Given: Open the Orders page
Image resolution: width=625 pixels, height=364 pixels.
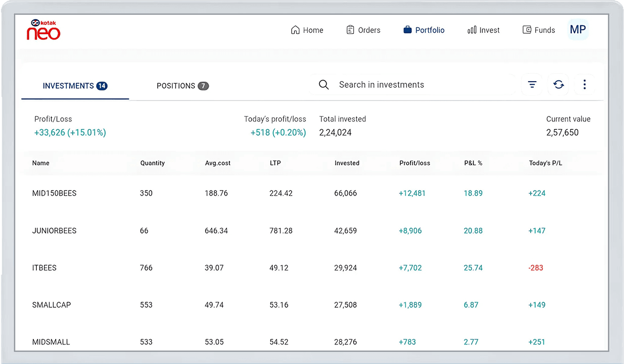Looking at the screenshot, I should tap(363, 30).
